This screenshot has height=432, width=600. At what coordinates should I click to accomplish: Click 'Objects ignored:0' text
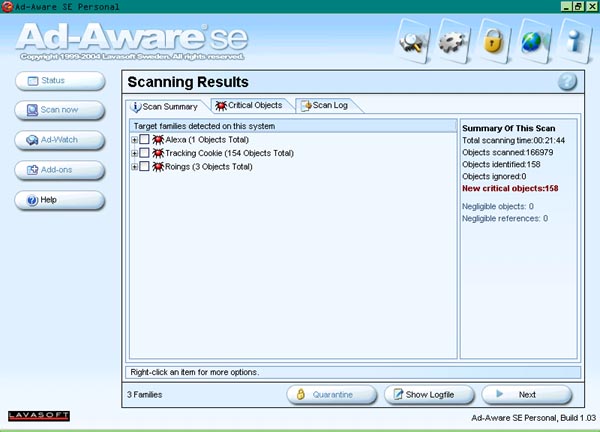click(494, 176)
